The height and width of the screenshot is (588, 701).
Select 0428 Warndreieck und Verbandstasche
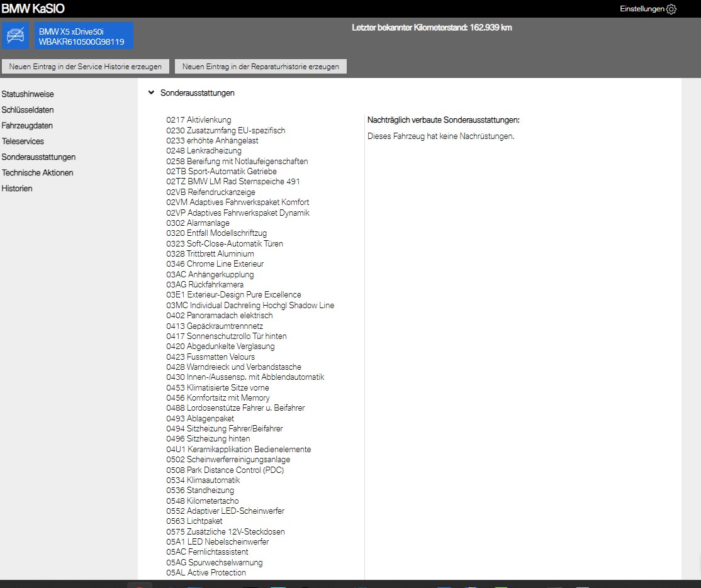click(x=234, y=367)
